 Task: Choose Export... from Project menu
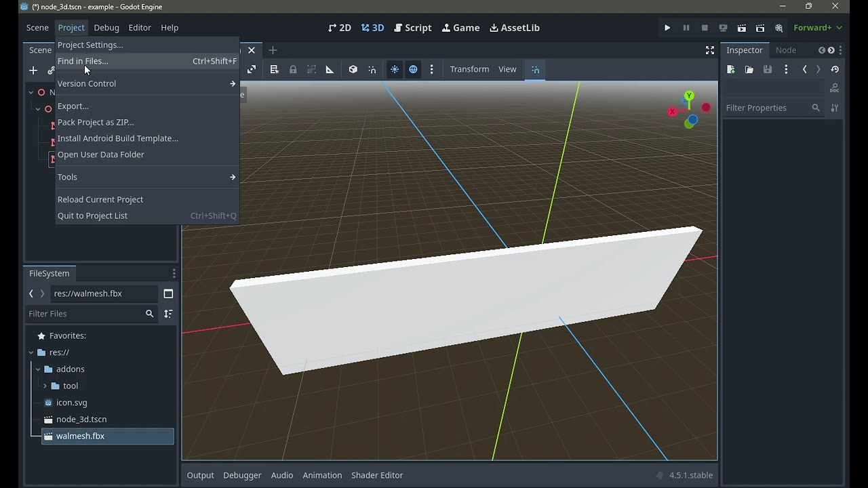pos(147,106)
